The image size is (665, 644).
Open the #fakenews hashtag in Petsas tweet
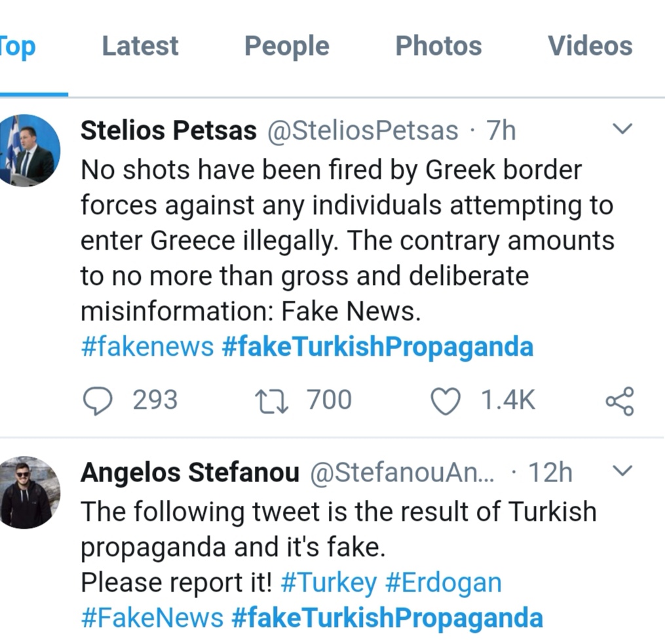[x=147, y=347]
